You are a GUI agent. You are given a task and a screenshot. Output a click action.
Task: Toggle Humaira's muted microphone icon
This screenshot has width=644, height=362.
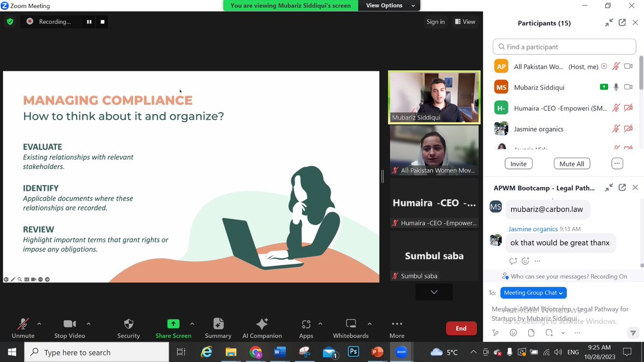[x=616, y=108]
